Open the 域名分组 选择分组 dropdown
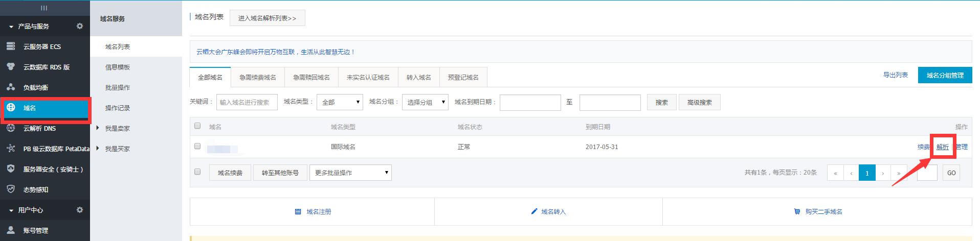This screenshot has height=241, width=980. click(425, 102)
